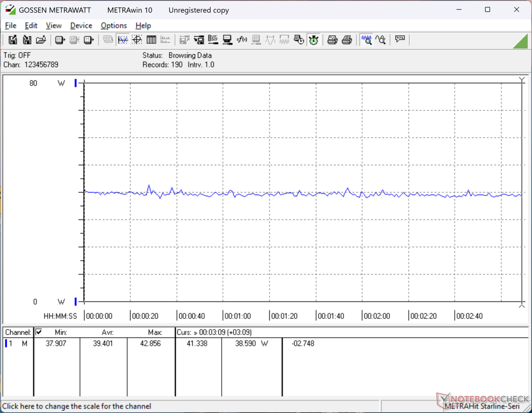Open the Device menu
This screenshot has width=532, height=413.
tap(81, 25)
